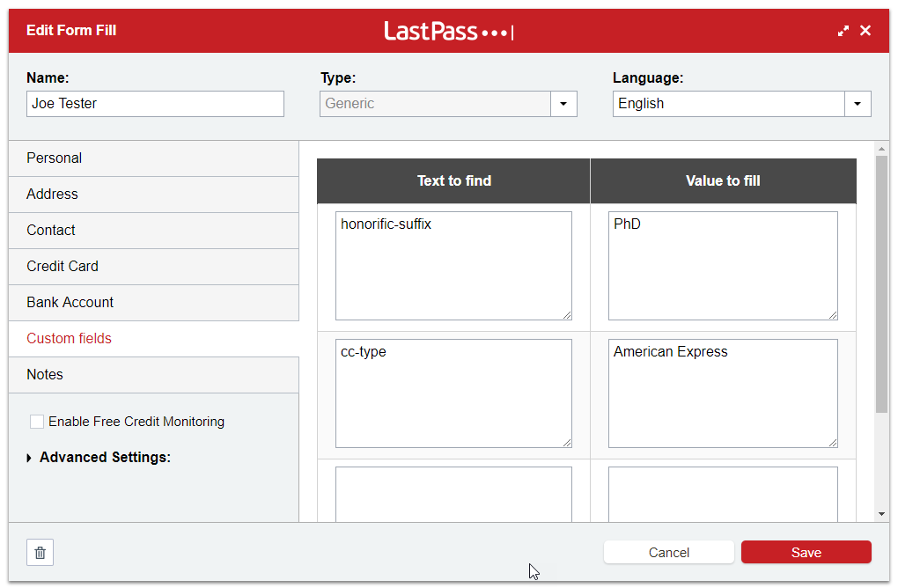Click the expand dialog arrows icon
The image size is (898, 588).
(x=843, y=31)
